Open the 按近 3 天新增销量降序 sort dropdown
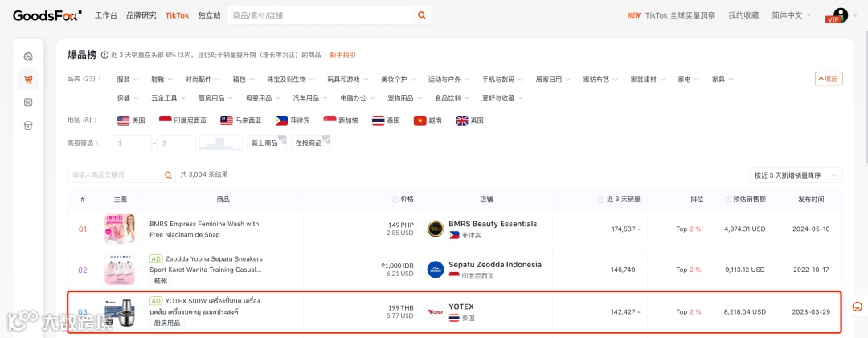This screenshot has height=338, width=868. point(796,175)
